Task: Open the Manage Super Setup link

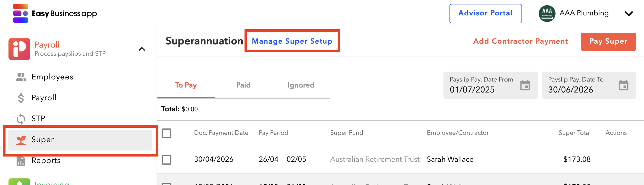Action: point(292,41)
